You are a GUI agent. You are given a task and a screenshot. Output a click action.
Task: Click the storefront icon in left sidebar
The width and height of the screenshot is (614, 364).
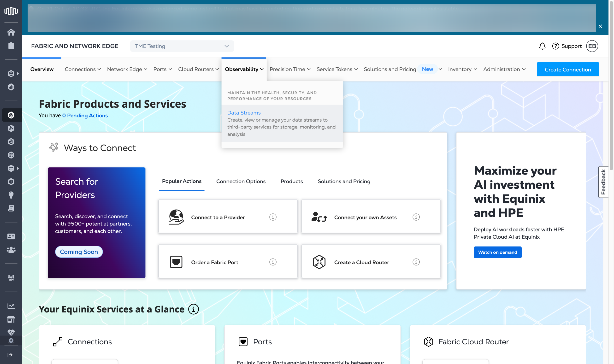[11, 319]
